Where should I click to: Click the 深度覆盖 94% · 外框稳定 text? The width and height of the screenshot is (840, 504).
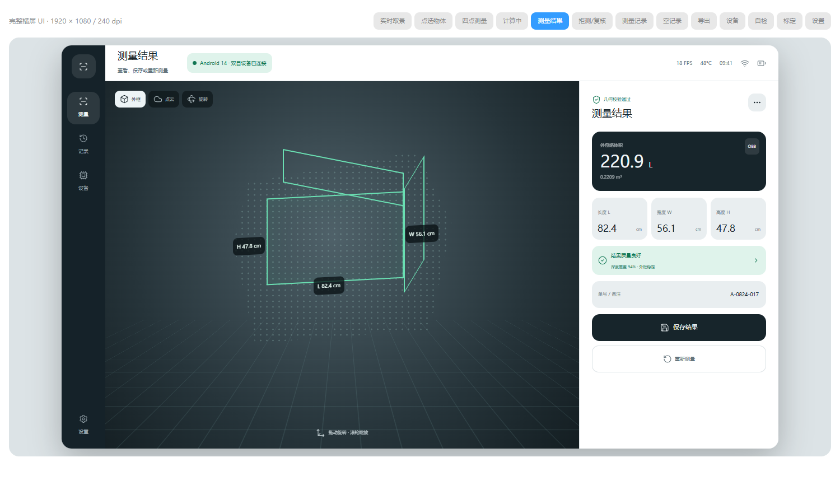(x=633, y=267)
